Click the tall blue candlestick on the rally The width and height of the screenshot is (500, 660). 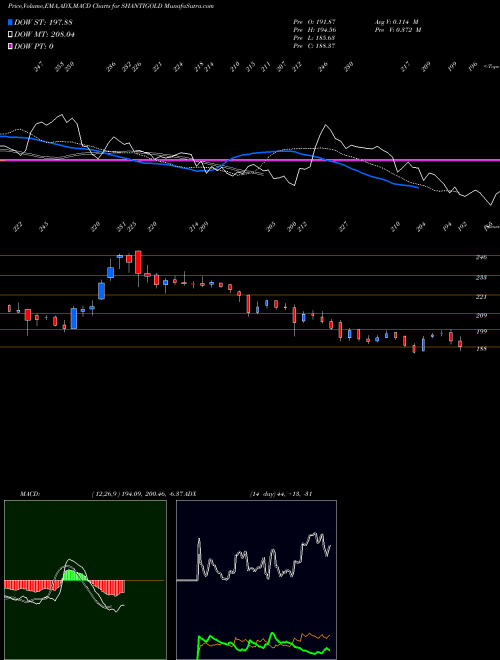click(74, 318)
